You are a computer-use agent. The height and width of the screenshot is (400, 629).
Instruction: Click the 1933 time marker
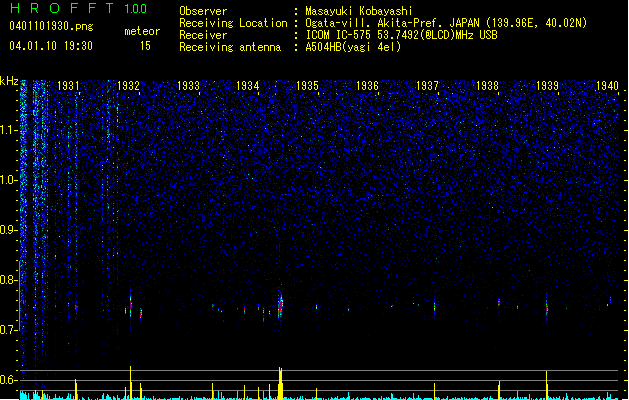pos(188,86)
